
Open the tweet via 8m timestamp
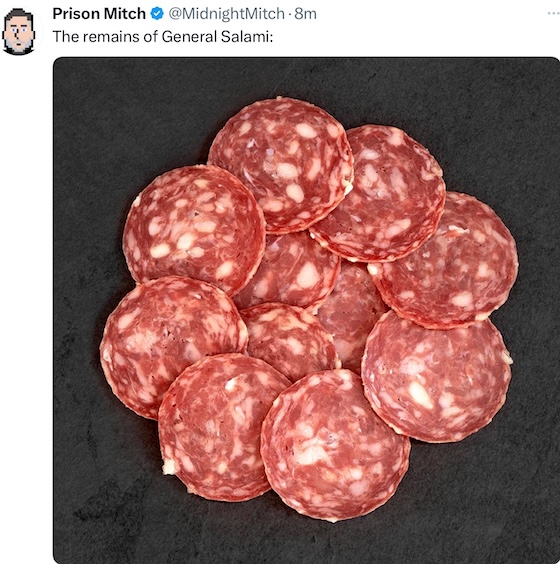point(305,14)
